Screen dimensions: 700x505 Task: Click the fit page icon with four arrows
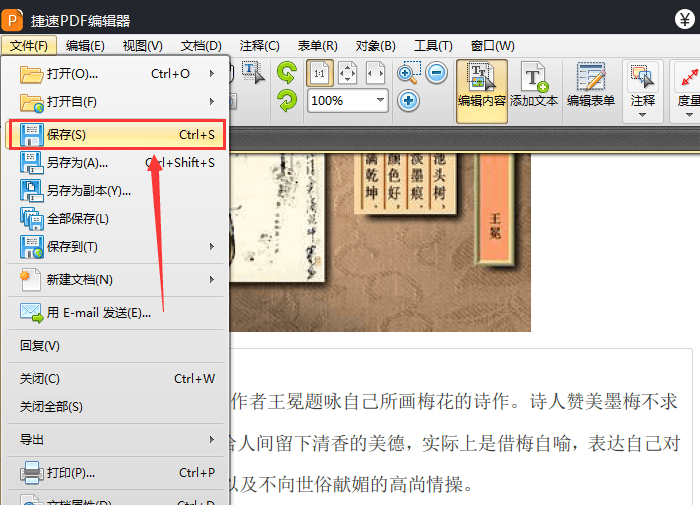[x=347, y=73]
